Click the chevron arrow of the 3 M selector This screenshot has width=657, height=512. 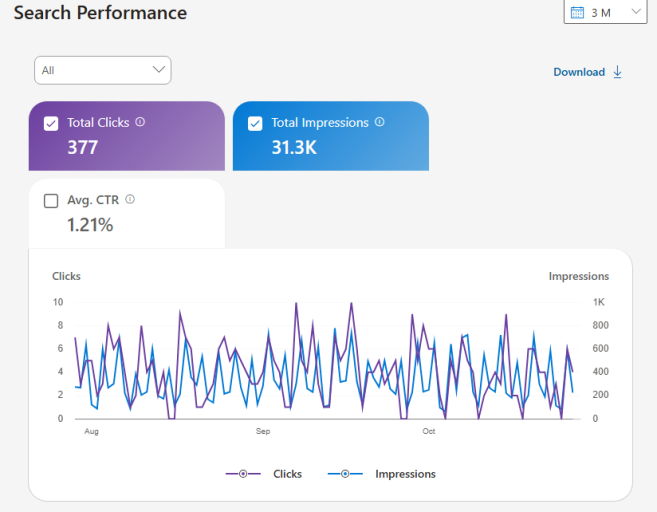coord(636,11)
